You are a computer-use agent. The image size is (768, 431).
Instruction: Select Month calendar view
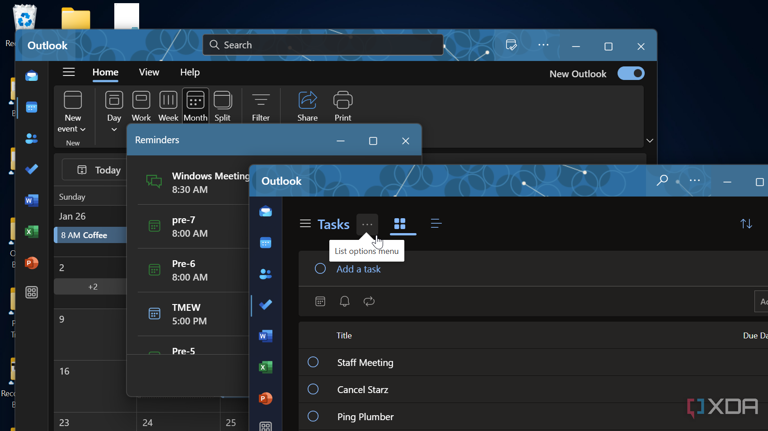point(195,106)
